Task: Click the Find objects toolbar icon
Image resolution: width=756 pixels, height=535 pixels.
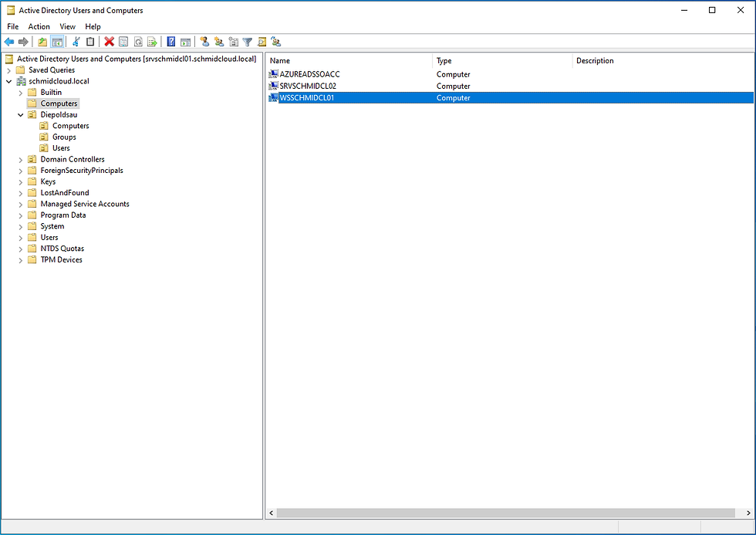Action: click(x=262, y=42)
